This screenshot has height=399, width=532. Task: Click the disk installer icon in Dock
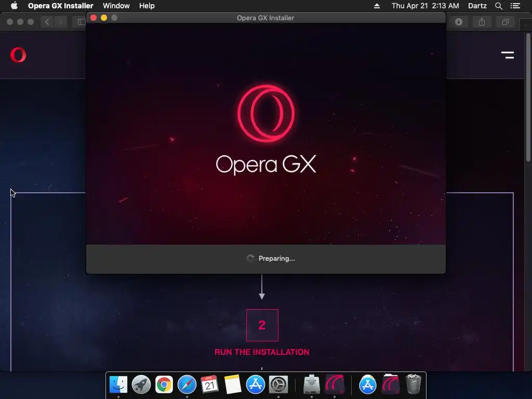[312, 384]
